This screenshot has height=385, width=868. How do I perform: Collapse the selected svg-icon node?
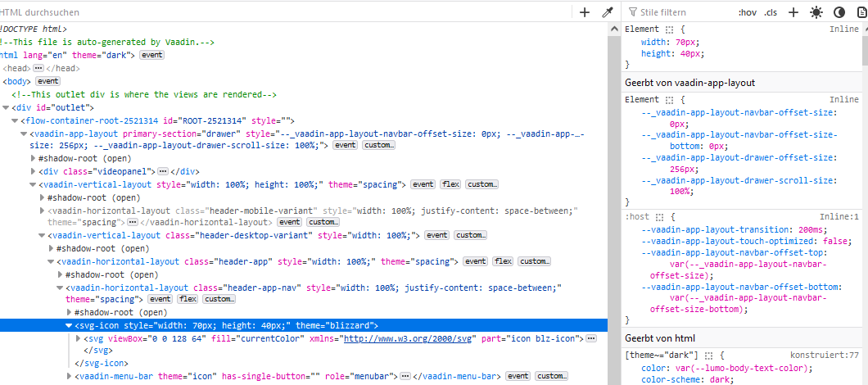(69, 325)
